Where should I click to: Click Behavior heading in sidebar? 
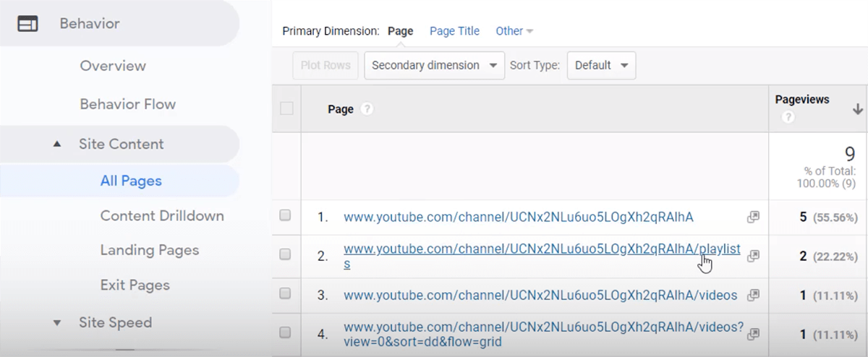point(90,24)
